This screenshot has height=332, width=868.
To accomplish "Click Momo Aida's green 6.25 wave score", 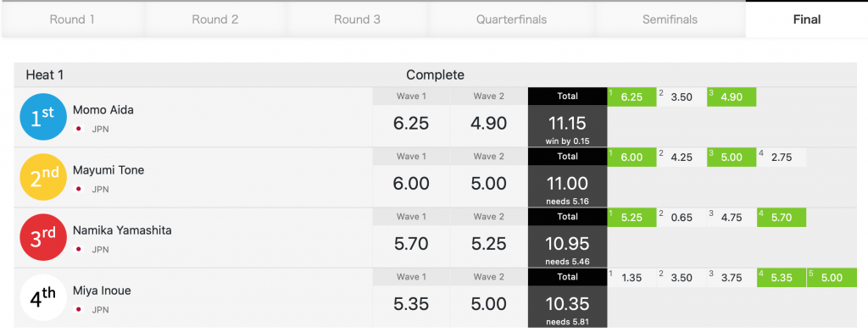I will pyautogui.click(x=632, y=97).
